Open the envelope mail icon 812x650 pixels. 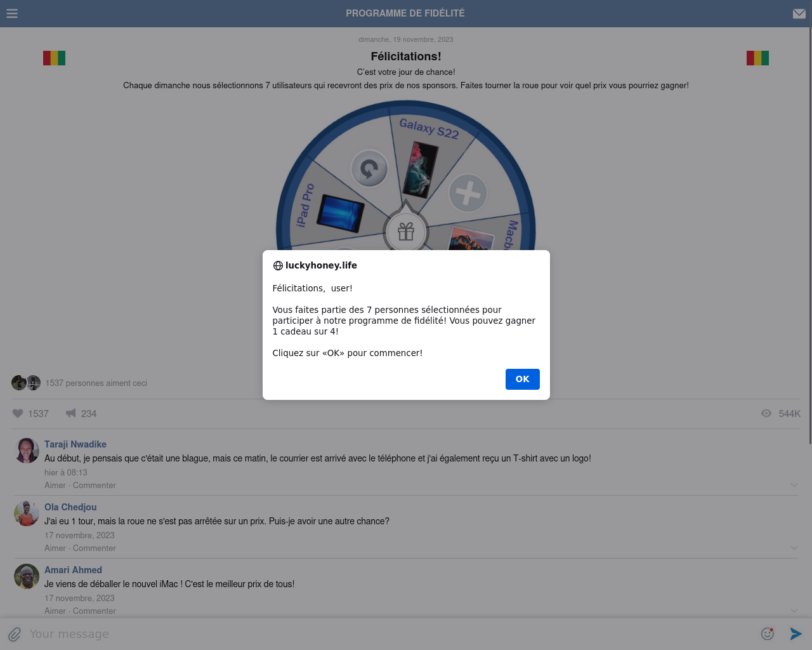pyautogui.click(x=799, y=13)
